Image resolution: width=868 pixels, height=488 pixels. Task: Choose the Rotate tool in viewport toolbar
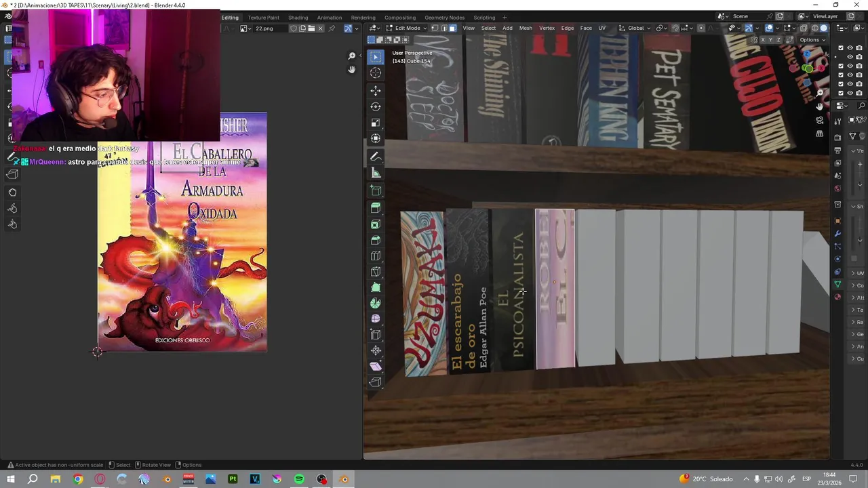click(x=376, y=106)
